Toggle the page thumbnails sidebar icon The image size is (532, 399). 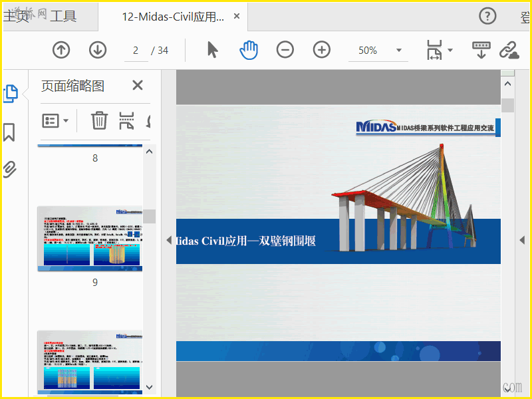pos(11,93)
